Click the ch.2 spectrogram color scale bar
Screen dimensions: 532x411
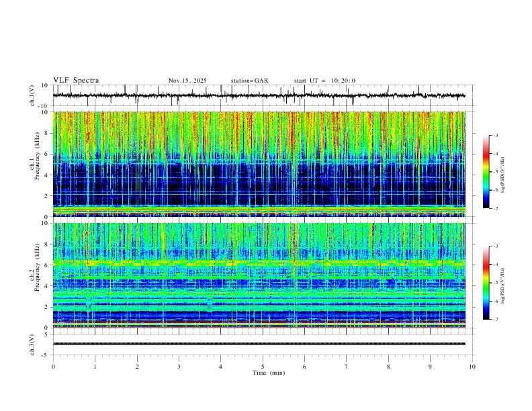[486, 283]
